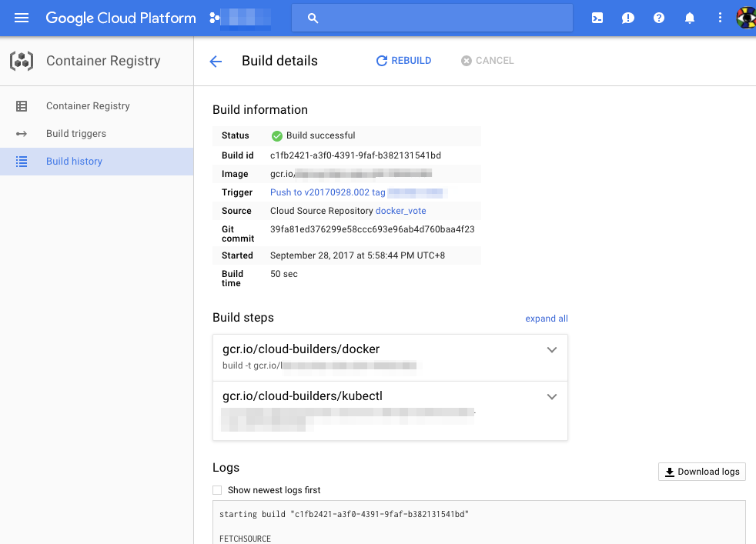
Task: Click the Build successful status text
Action: [320, 135]
